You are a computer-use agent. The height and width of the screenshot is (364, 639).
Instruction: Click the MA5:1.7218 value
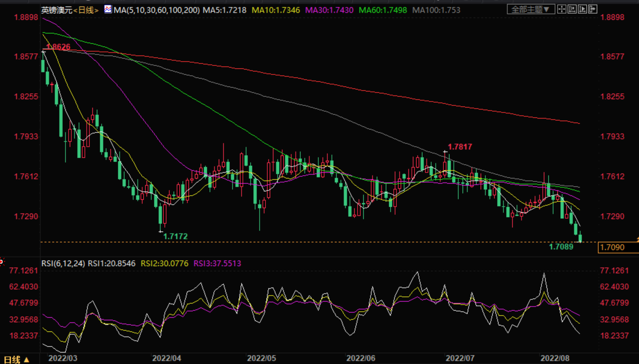tap(224, 9)
